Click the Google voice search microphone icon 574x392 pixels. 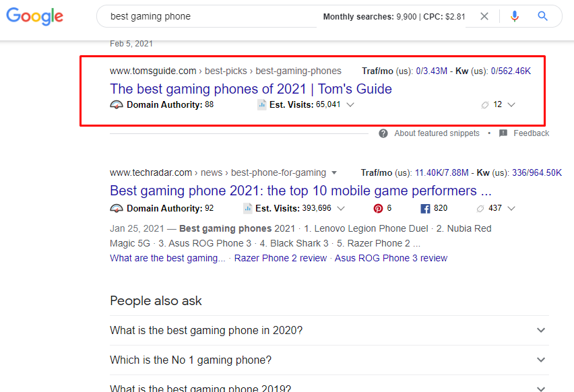pos(514,16)
